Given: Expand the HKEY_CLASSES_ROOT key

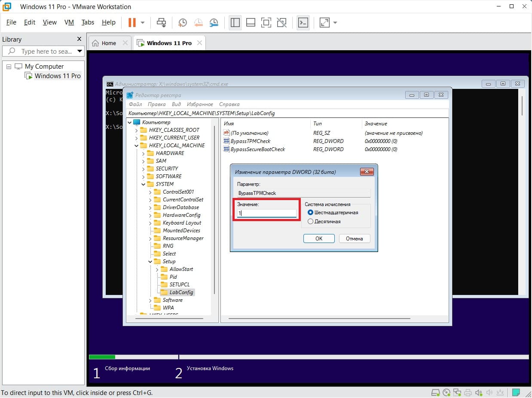Looking at the screenshot, I should point(137,130).
